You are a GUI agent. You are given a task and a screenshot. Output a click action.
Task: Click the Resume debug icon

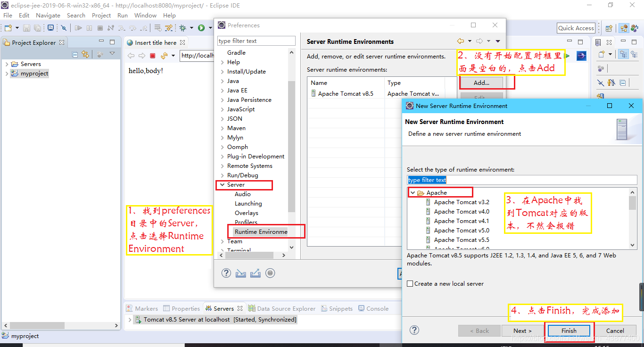[x=78, y=28]
